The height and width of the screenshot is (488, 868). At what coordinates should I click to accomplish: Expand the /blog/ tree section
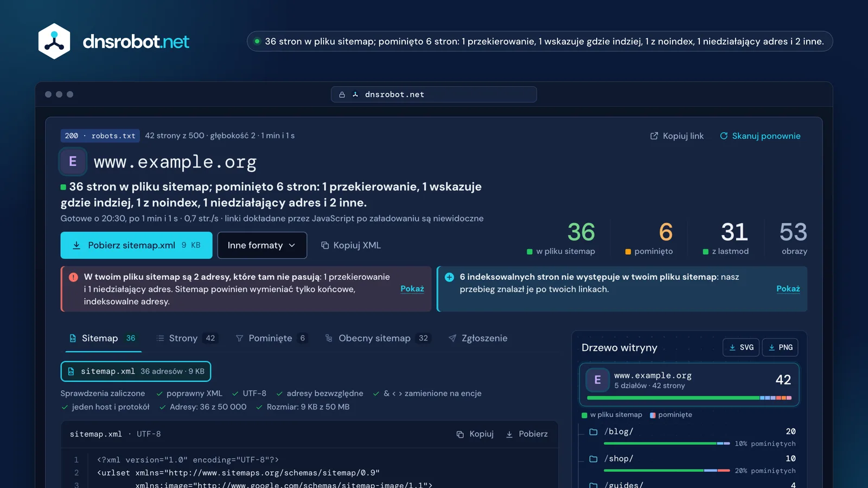pos(693,438)
